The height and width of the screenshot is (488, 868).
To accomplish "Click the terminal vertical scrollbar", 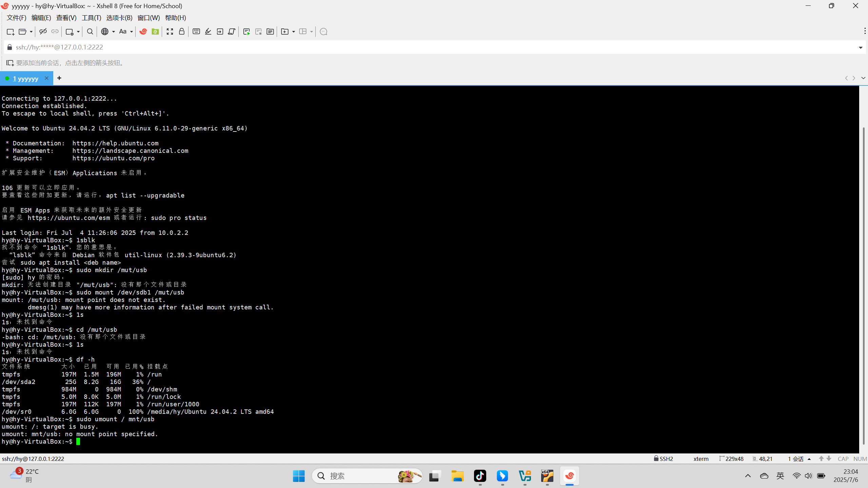I will [x=863, y=285].
